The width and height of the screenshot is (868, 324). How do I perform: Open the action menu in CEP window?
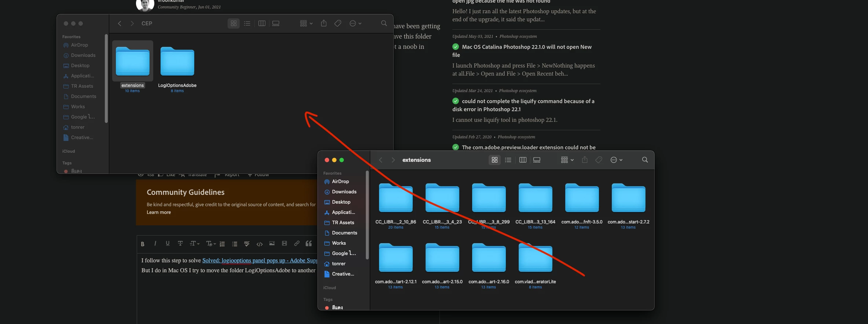click(355, 23)
